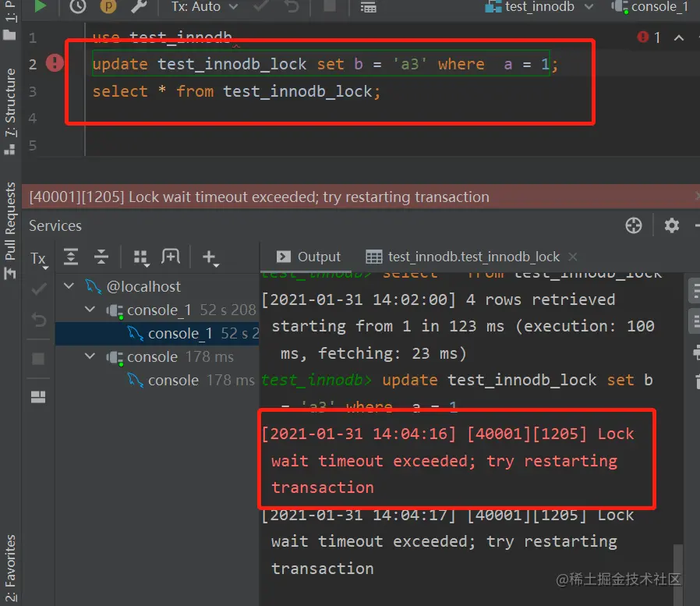Jump to previous highlighted error arrow
The image size is (700, 606).
[x=679, y=37]
